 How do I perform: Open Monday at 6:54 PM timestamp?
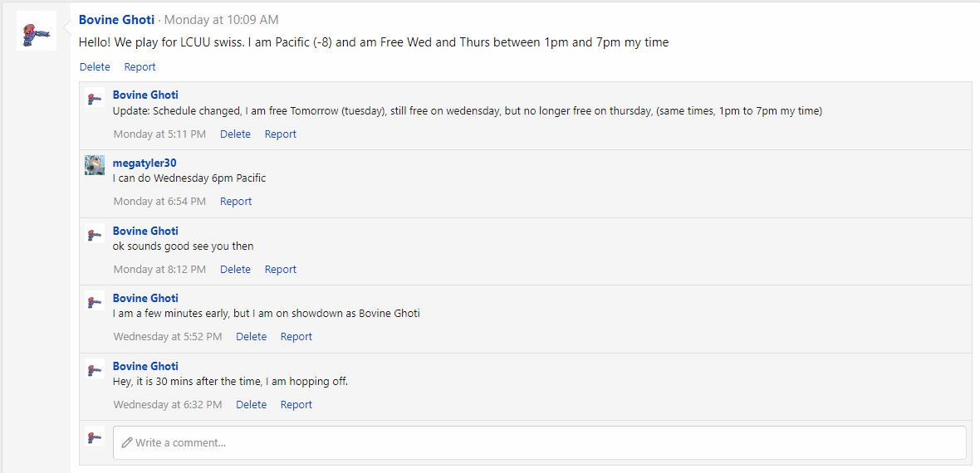point(159,201)
